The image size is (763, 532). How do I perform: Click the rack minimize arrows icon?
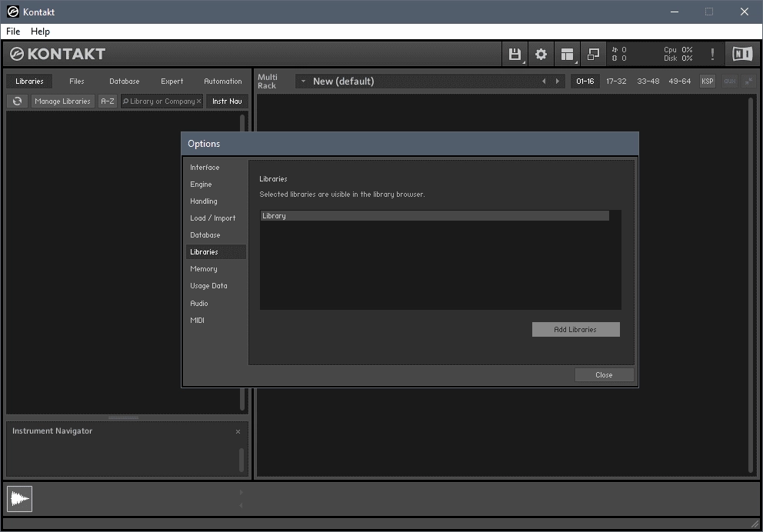[748, 81]
